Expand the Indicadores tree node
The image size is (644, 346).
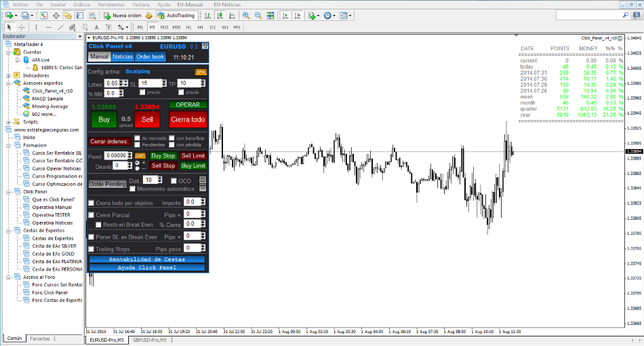[x=8, y=75]
